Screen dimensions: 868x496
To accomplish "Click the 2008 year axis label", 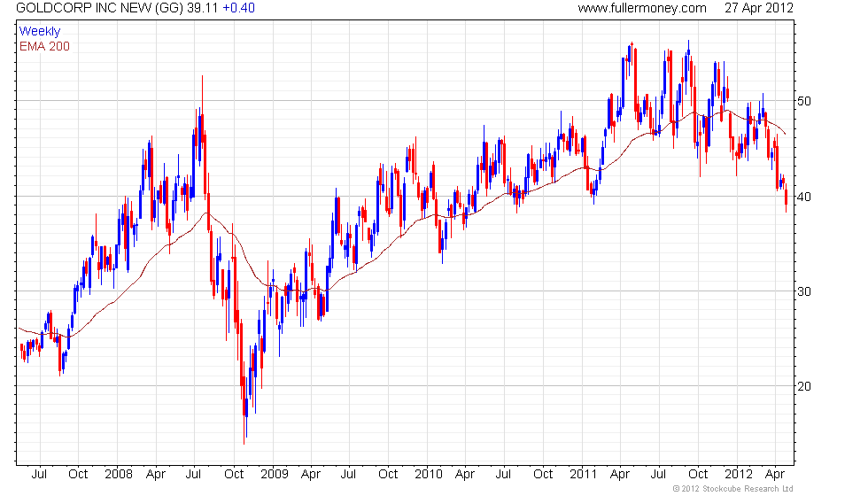I will coord(119,475).
